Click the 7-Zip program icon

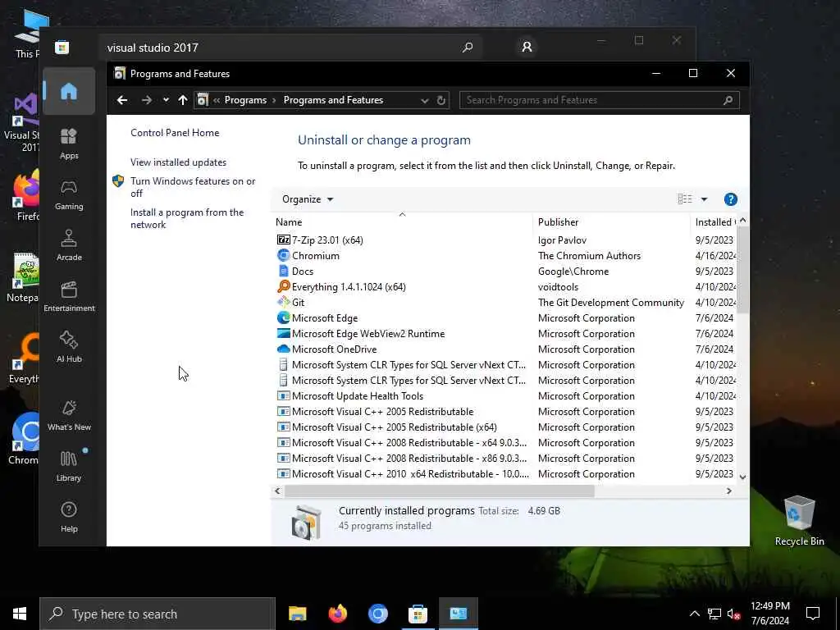[x=283, y=240]
